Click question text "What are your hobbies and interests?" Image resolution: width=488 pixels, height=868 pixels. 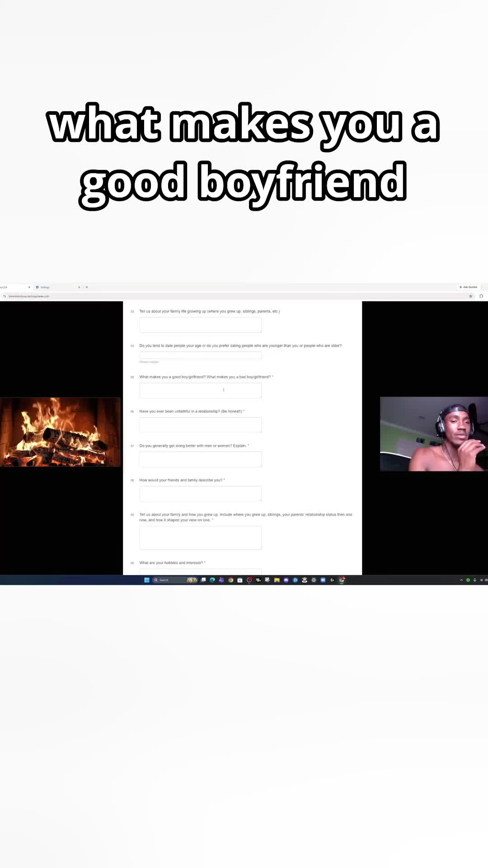click(x=171, y=563)
